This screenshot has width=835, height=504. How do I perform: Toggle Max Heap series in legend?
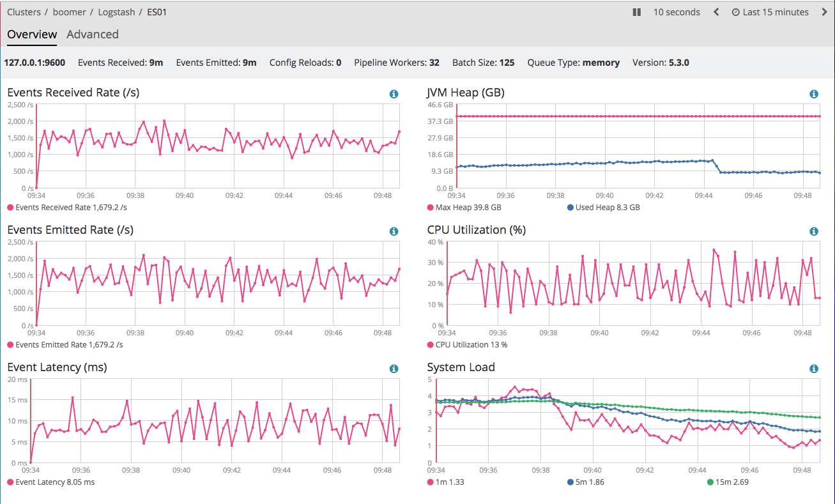pyautogui.click(x=468, y=208)
